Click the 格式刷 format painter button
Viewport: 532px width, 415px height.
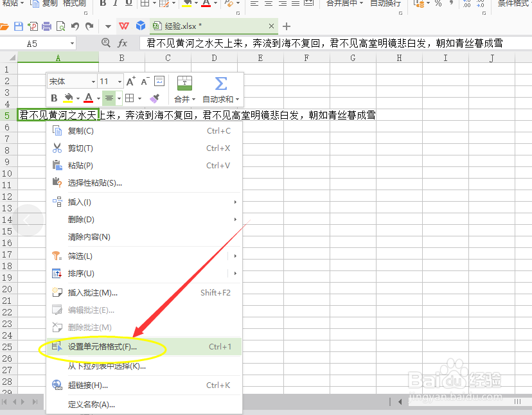75,3
